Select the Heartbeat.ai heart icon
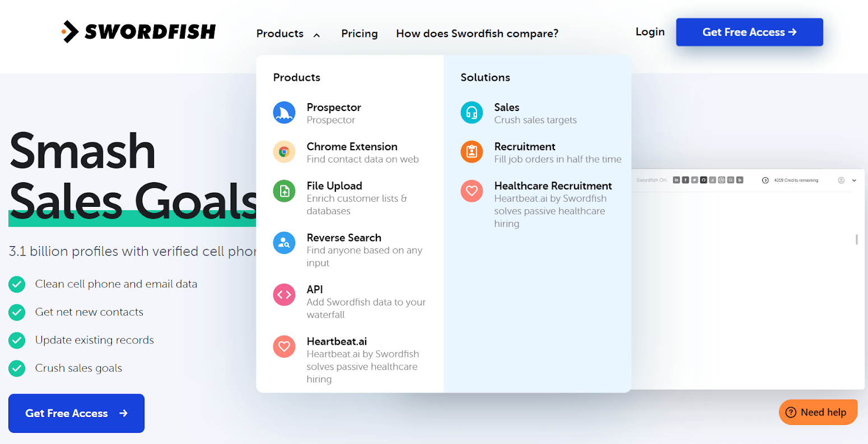The height and width of the screenshot is (444, 868). [284, 346]
